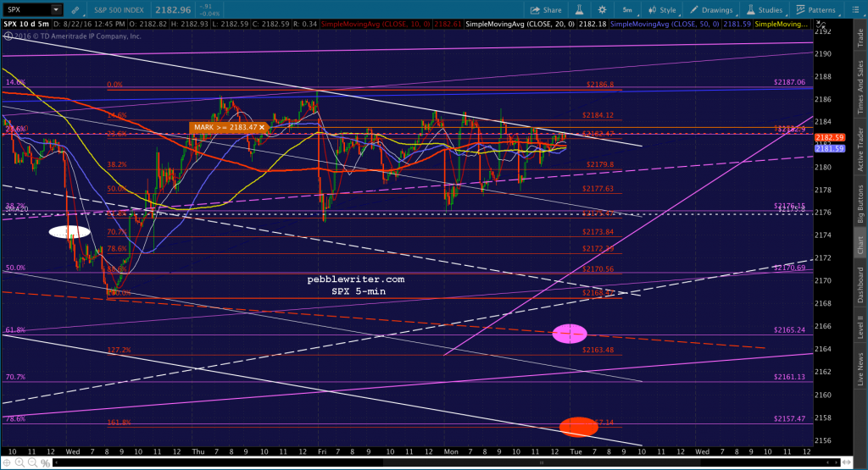Click the $2184.12 Fibonacci price label

(x=598, y=115)
